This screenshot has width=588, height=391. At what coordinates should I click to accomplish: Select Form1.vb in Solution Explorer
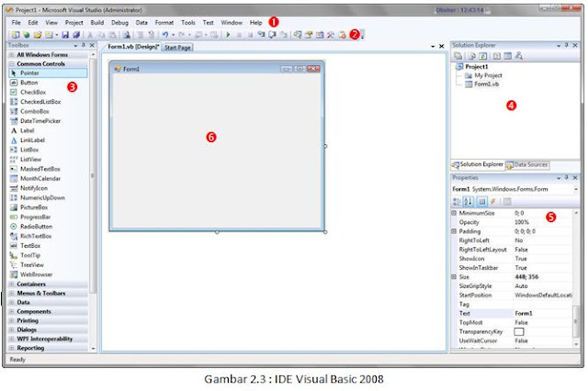point(482,84)
